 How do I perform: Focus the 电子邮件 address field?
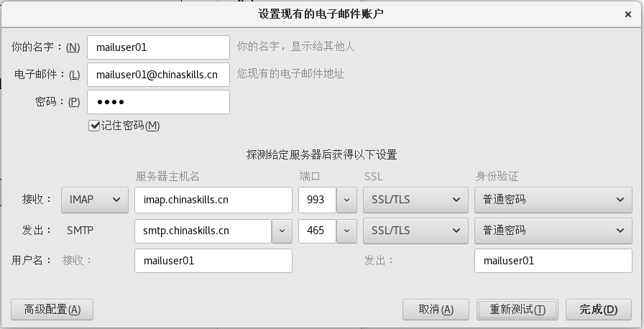(159, 75)
